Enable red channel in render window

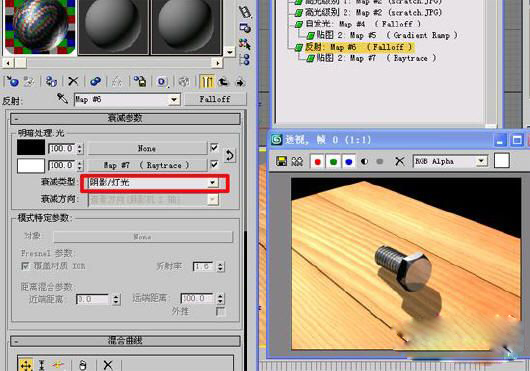(317, 162)
